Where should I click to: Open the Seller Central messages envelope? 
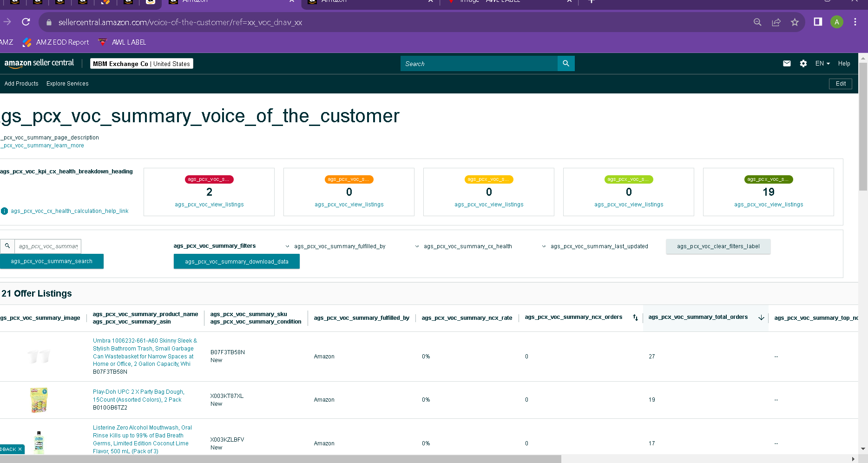pyautogui.click(x=787, y=64)
